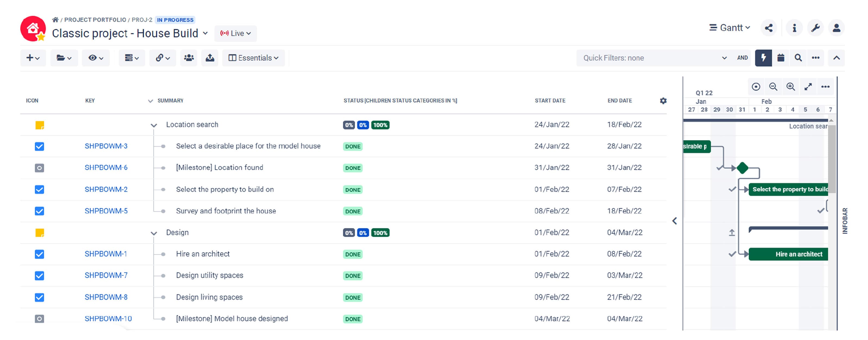
Task: Zoom in the Gantt chart
Action: pyautogui.click(x=790, y=87)
